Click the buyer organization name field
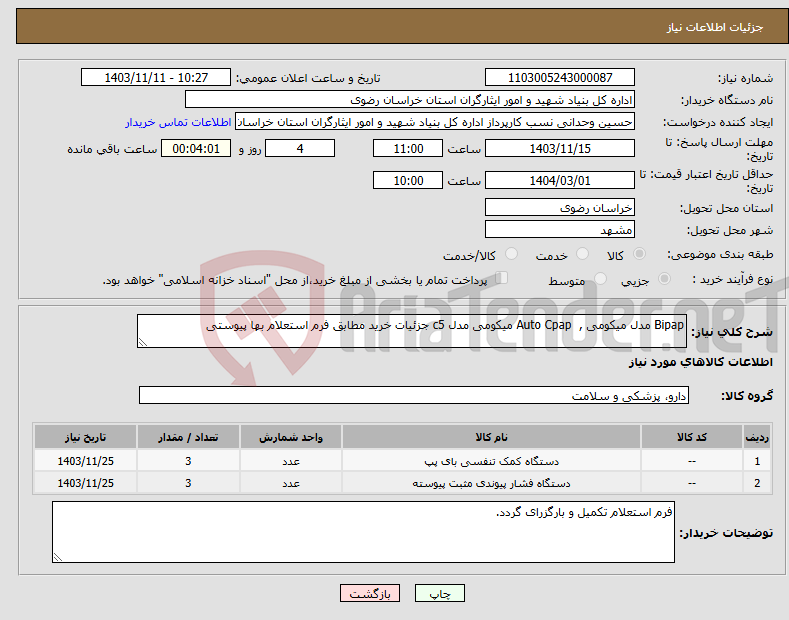789x620 pixels. click(x=410, y=100)
